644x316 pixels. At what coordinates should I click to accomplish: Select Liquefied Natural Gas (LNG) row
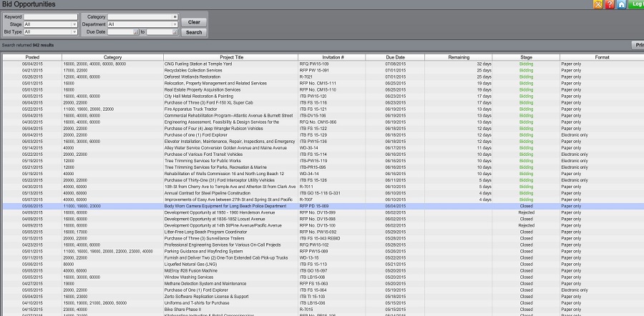coord(323,265)
